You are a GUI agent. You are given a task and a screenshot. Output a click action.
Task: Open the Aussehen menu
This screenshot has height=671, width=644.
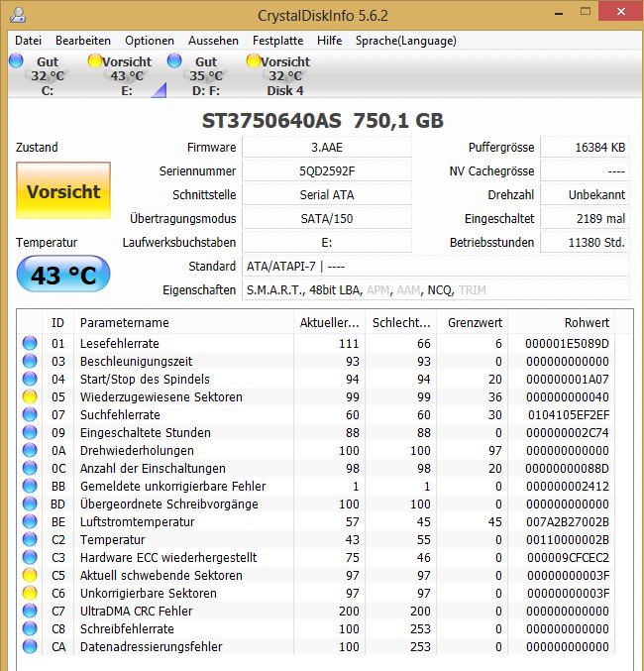(213, 41)
